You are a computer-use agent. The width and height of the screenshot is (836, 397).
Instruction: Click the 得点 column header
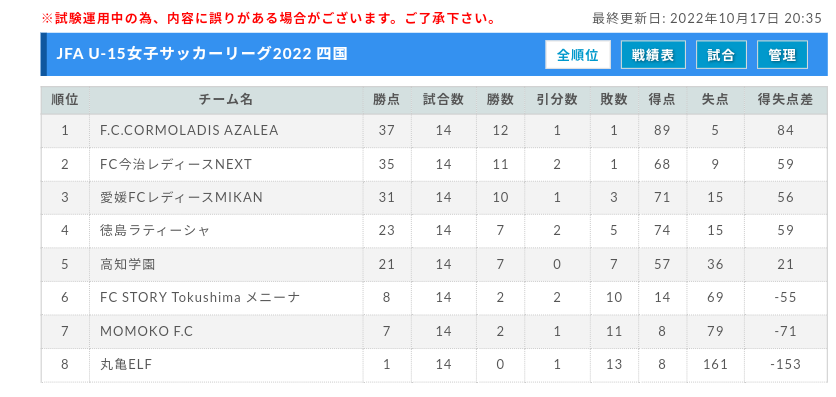662,100
